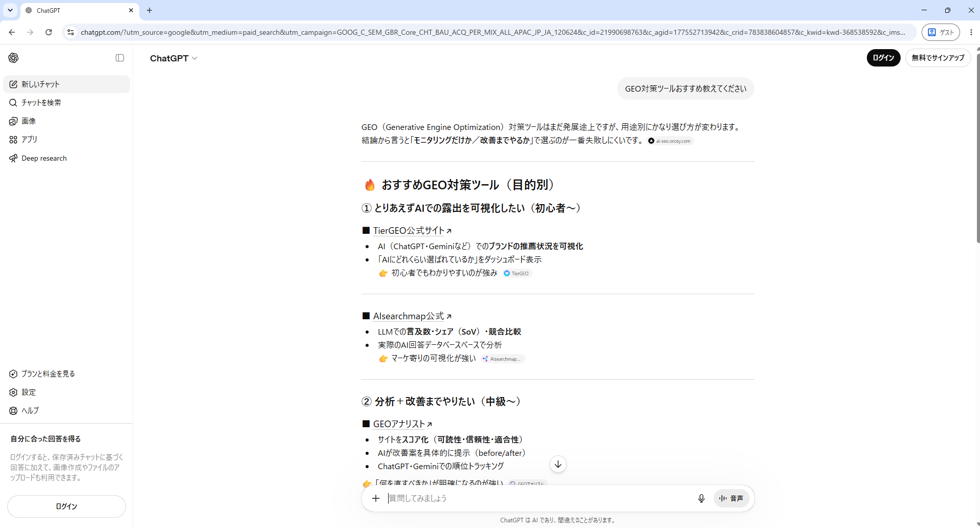Go back with browser back arrow
The width and height of the screenshot is (980, 528).
tap(12, 32)
